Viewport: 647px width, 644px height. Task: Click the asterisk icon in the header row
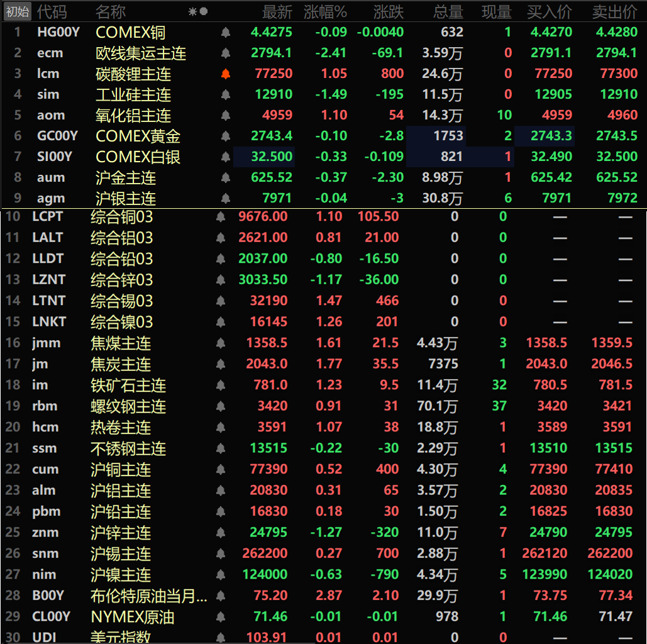(192, 11)
